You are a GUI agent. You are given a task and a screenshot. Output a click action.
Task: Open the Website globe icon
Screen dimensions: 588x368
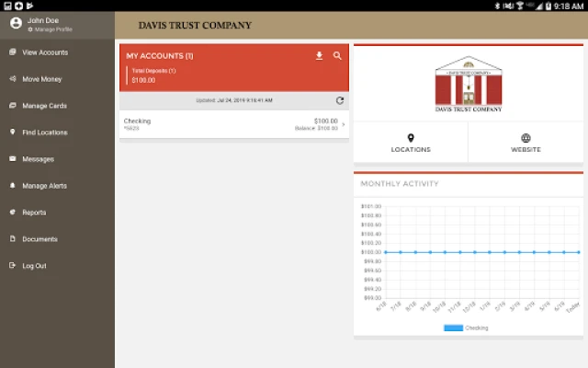(x=526, y=138)
